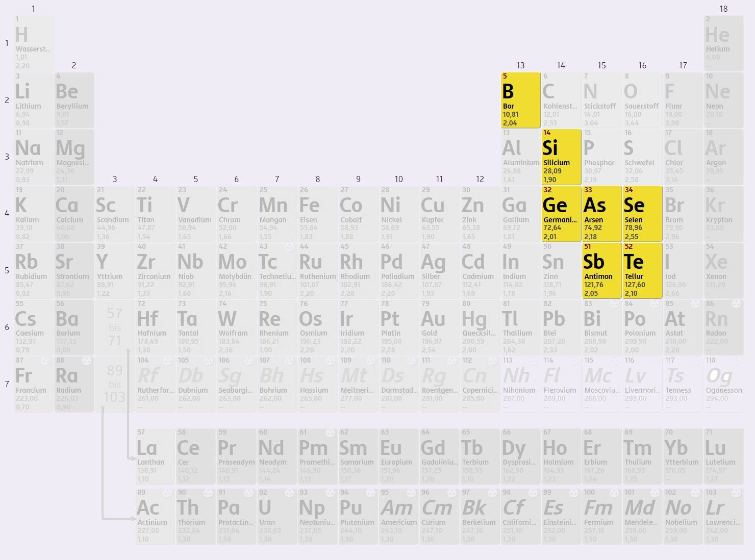Image resolution: width=755 pixels, height=560 pixels.
Task: Select the highlighted Bor (B) element tile
Action: point(521,100)
